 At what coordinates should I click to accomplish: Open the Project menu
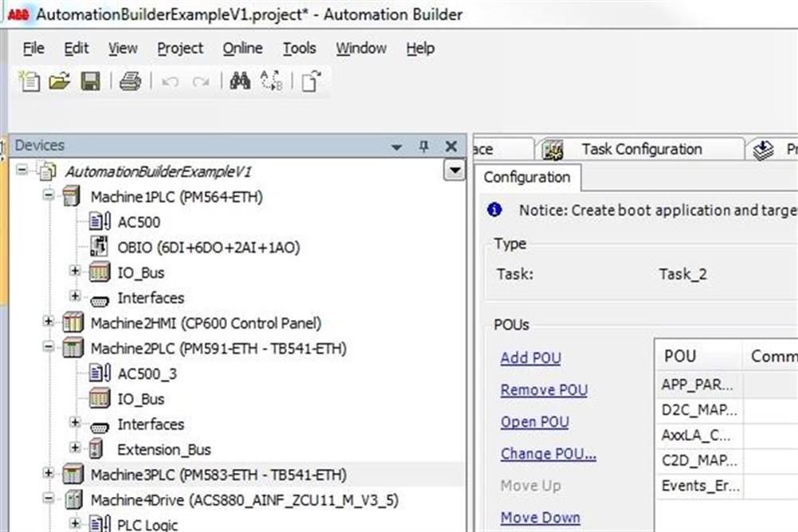(180, 49)
